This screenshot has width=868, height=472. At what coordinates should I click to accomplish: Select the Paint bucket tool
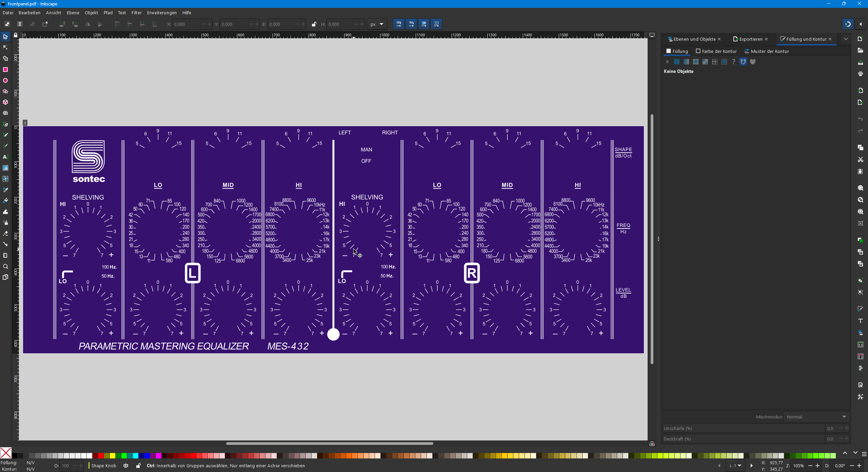pos(5,201)
